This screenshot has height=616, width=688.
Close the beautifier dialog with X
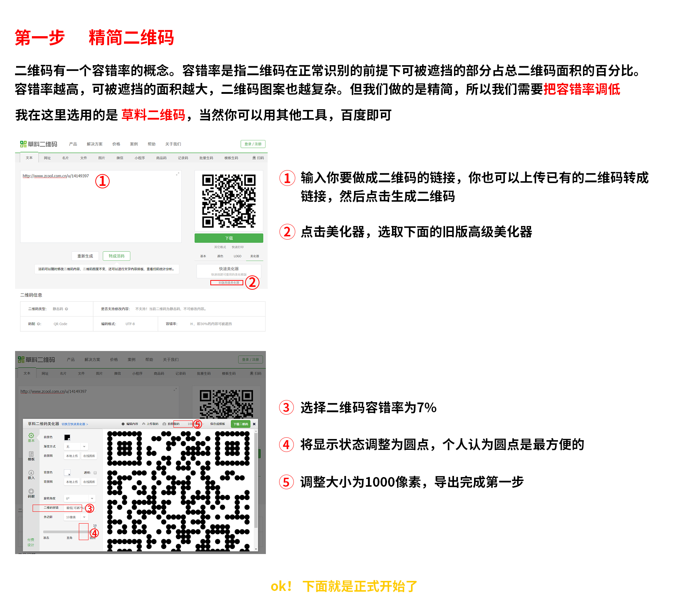click(254, 424)
